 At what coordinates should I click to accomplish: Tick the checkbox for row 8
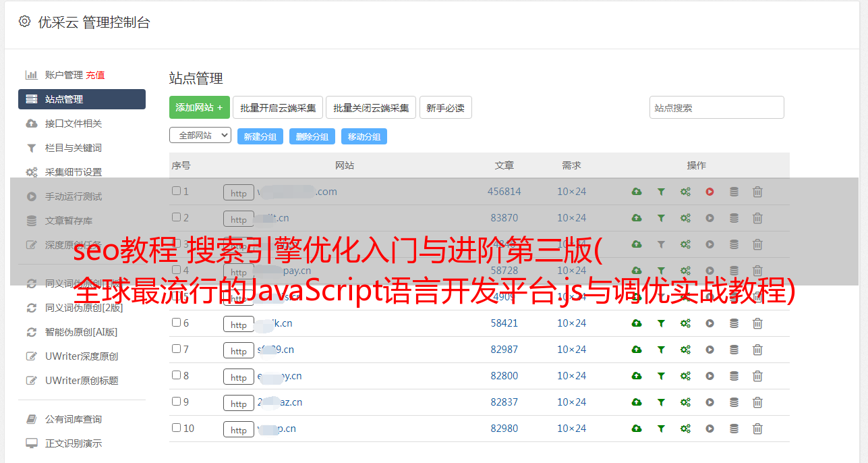(176, 375)
